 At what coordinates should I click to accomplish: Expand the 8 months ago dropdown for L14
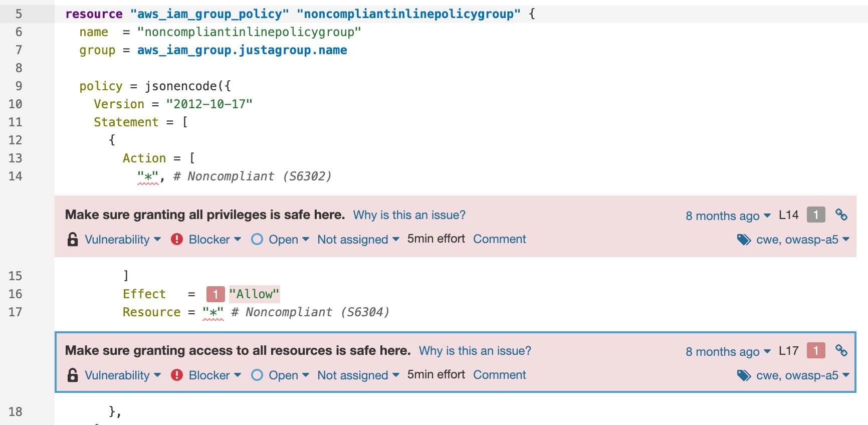(728, 216)
